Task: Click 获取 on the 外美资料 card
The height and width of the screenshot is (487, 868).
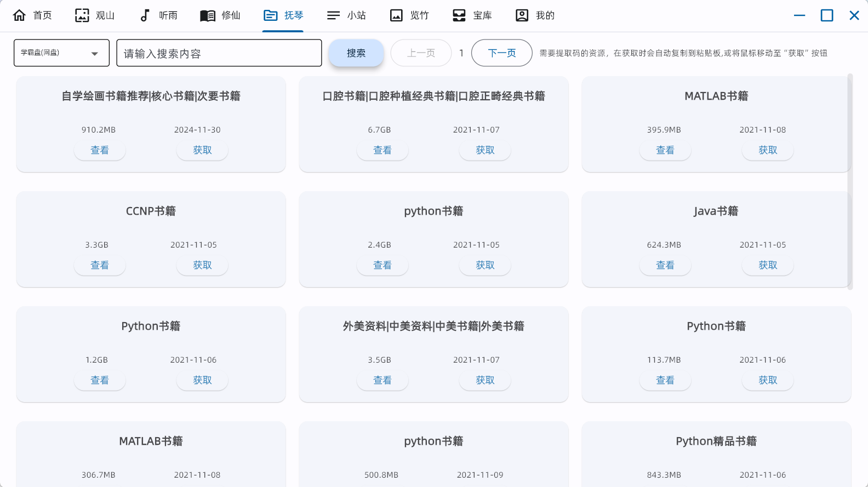Action: (485, 380)
